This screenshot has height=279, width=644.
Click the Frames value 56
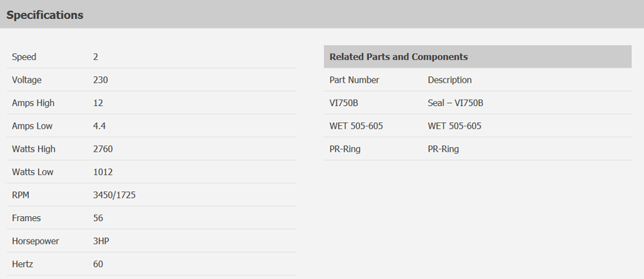pyautogui.click(x=98, y=218)
